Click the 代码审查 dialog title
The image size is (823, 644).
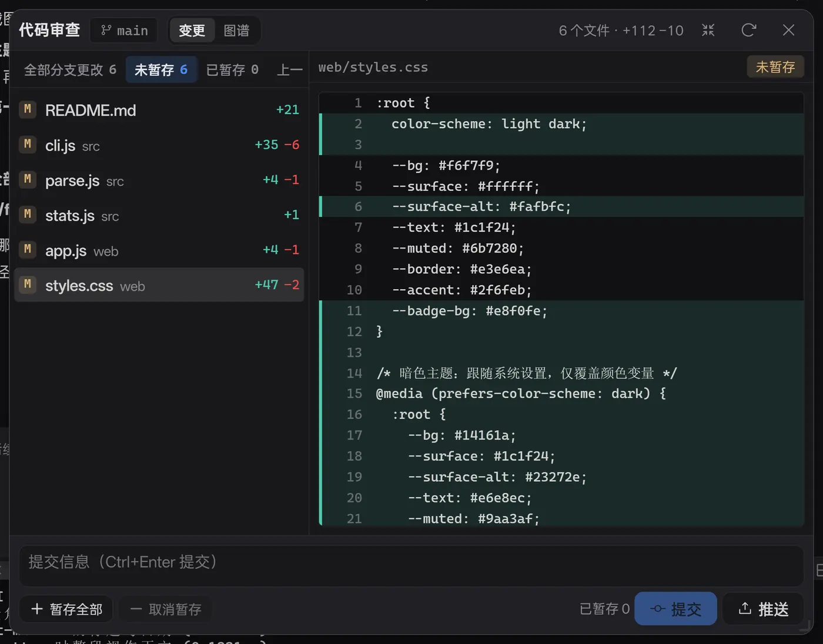pyautogui.click(x=49, y=30)
